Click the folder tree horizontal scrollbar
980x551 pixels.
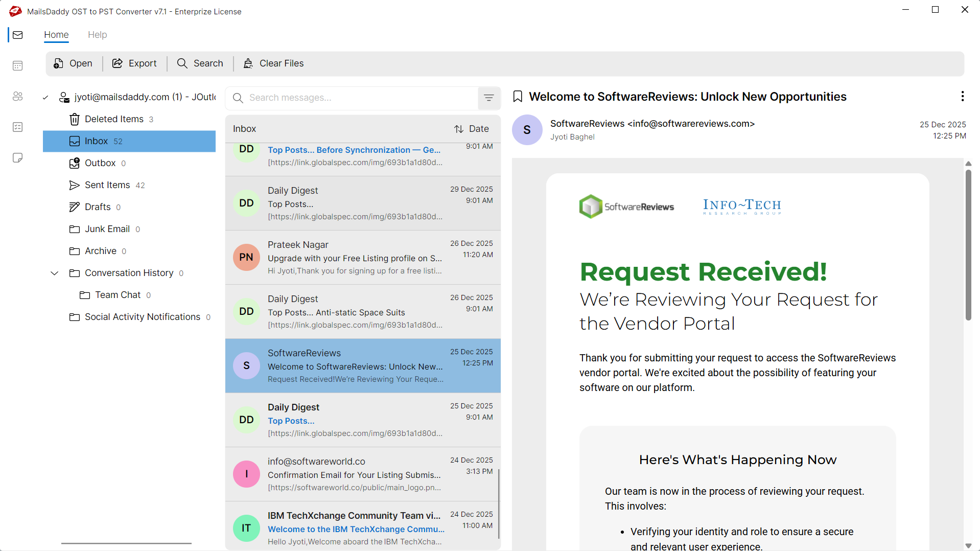point(126,543)
